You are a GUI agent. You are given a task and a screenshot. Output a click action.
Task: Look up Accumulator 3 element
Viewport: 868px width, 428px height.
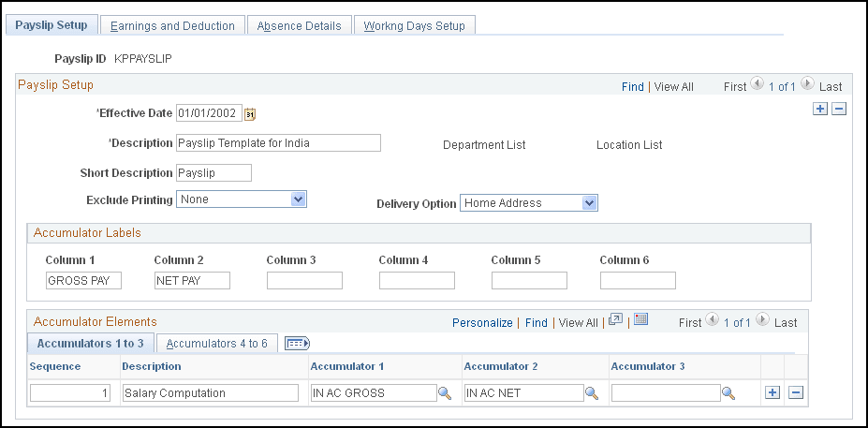click(x=728, y=393)
